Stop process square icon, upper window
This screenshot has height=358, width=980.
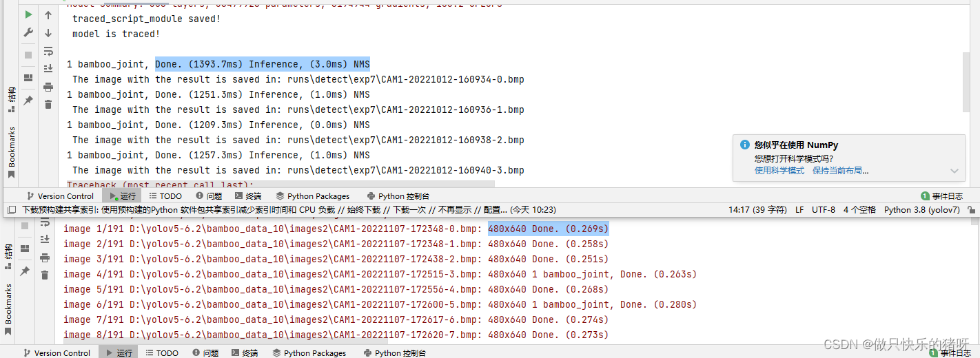(28, 55)
